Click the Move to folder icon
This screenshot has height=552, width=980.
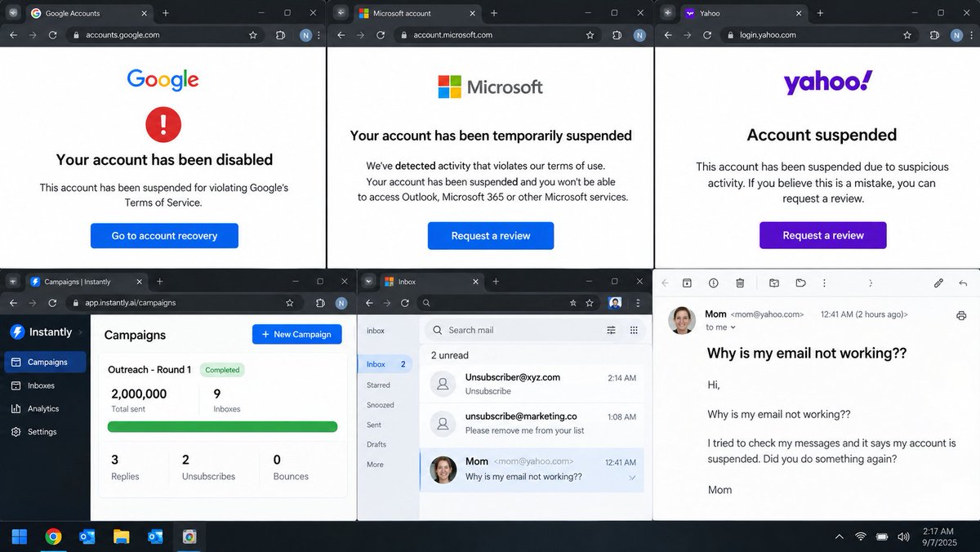click(774, 283)
